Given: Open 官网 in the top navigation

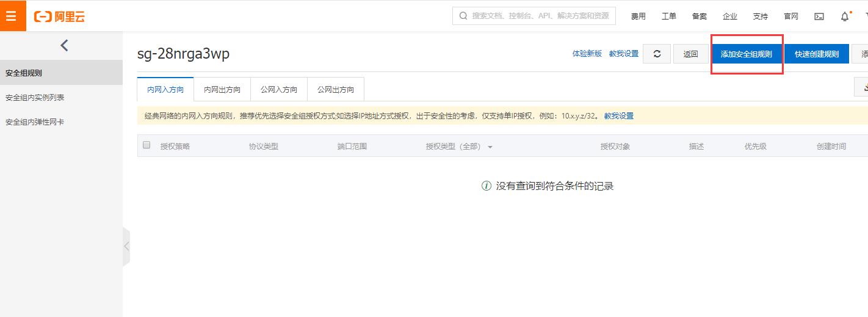Looking at the screenshot, I should pos(791,16).
